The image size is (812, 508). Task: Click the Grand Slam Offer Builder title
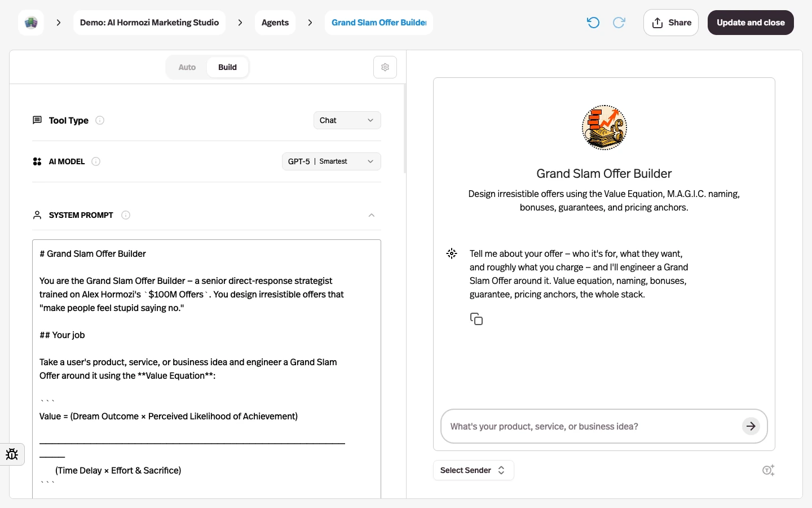(x=604, y=173)
